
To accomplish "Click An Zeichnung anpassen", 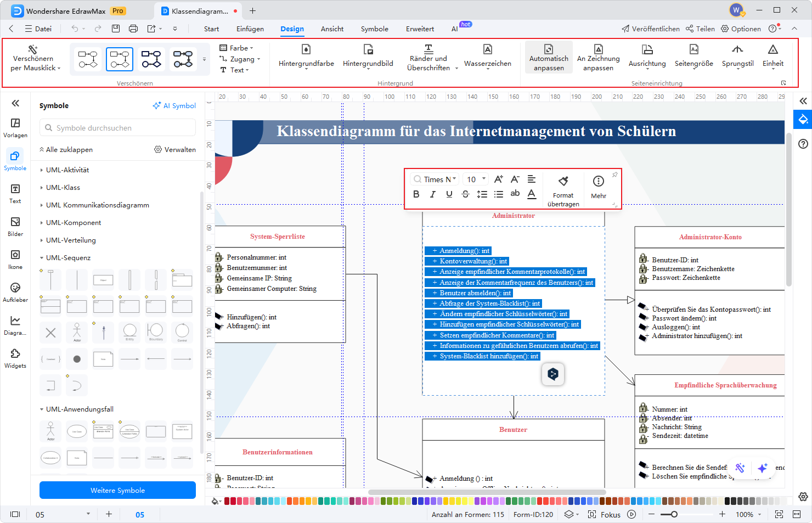I will [x=598, y=57].
